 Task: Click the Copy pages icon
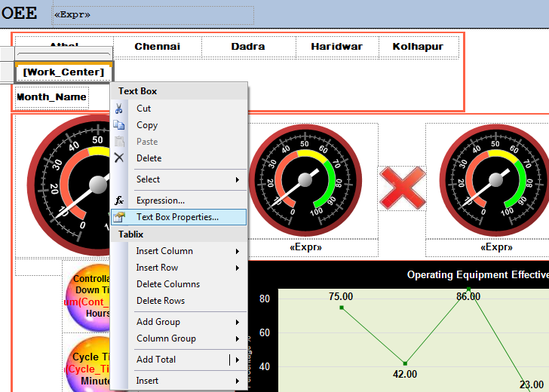point(118,125)
